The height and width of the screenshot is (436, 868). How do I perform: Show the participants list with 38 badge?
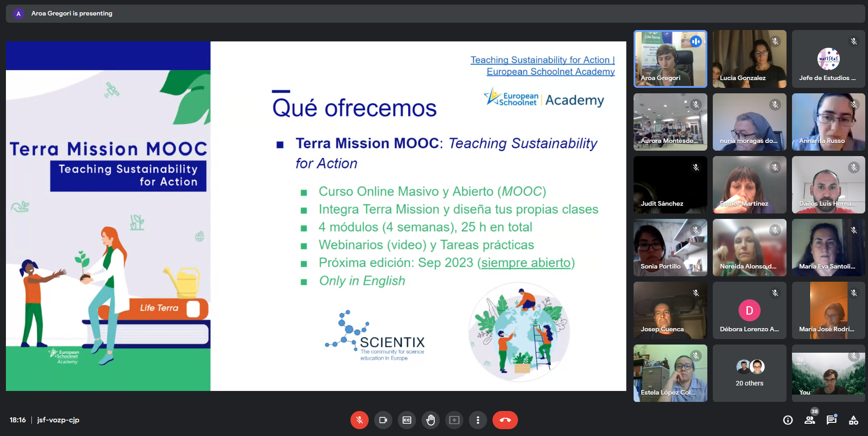pos(810,420)
